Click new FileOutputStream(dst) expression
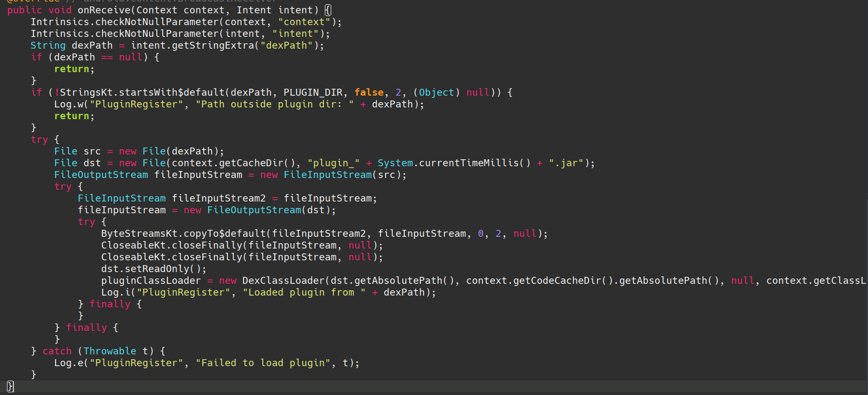Viewport: 868px width, 395px height. (x=257, y=210)
